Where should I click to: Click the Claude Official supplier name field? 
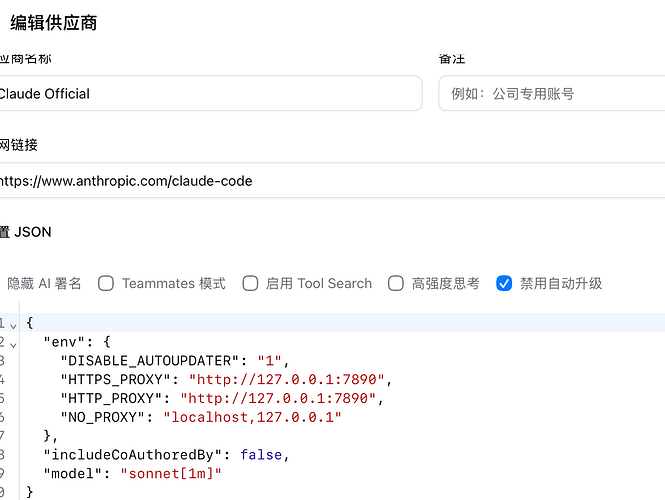click(x=211, y=93)
